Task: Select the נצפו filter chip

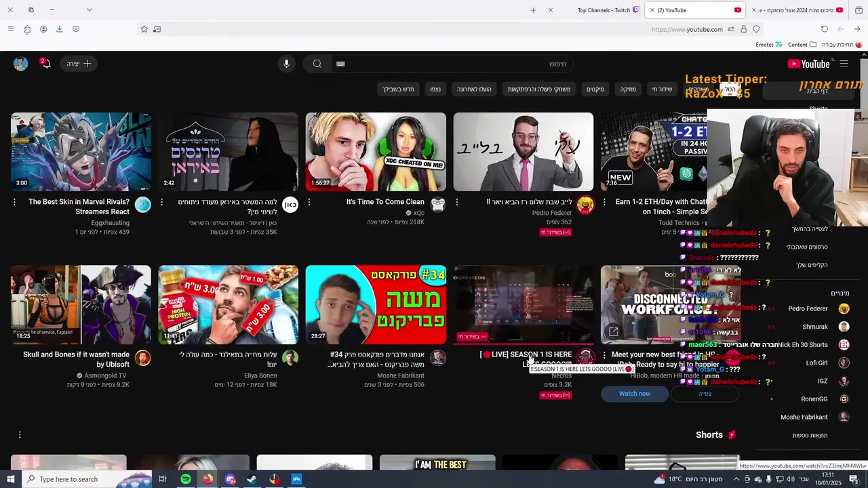Action: pos(435,89)
